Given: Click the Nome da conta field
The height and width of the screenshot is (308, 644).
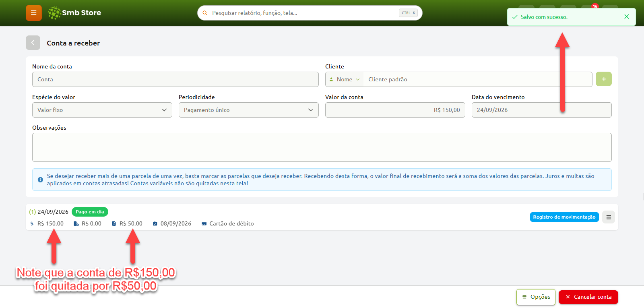Looking at the screenshot, I should (175, 79).
